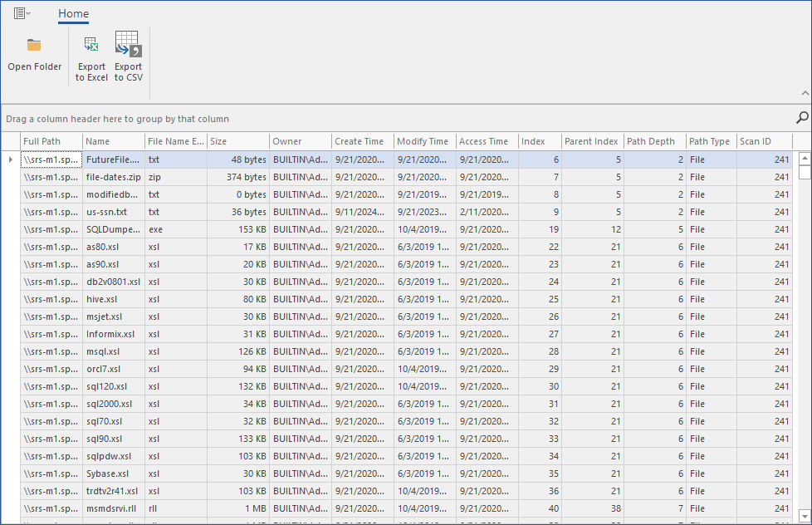
Task: Click the 126 KB size cell
Action: pyautogui.click(x=237, y=352)
